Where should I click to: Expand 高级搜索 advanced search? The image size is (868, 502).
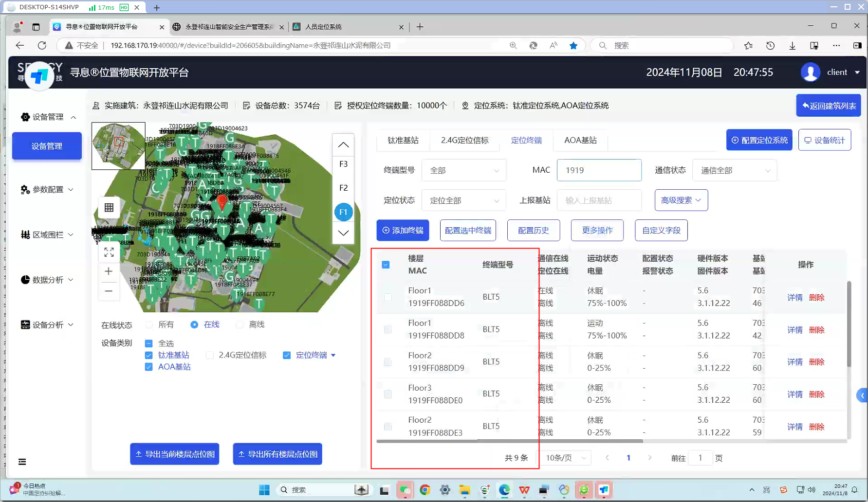point(681,200)
